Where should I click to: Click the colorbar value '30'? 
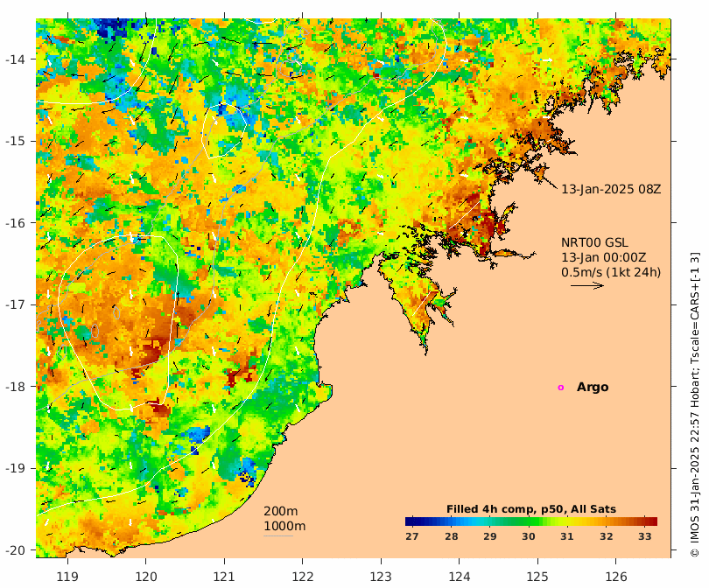click(529, 536)
